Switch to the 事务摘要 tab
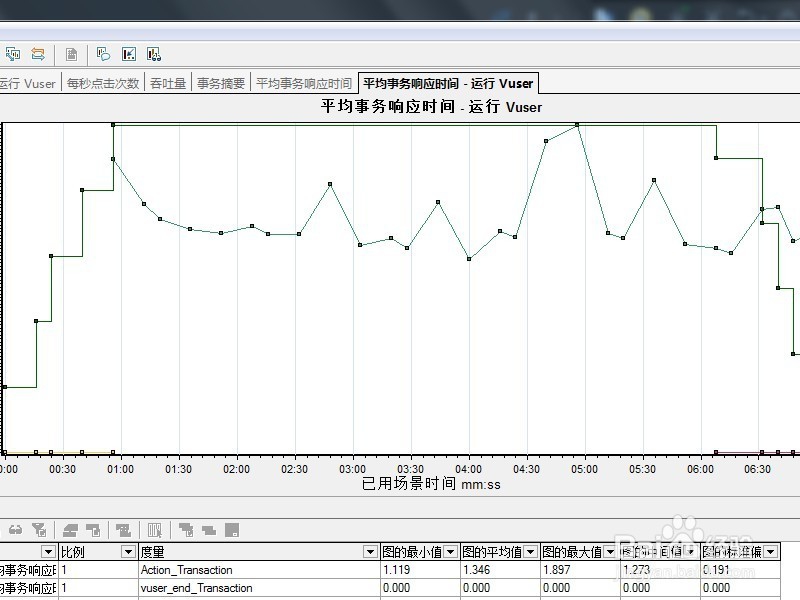The image size is (800, 600). click(x=222, y=84)
